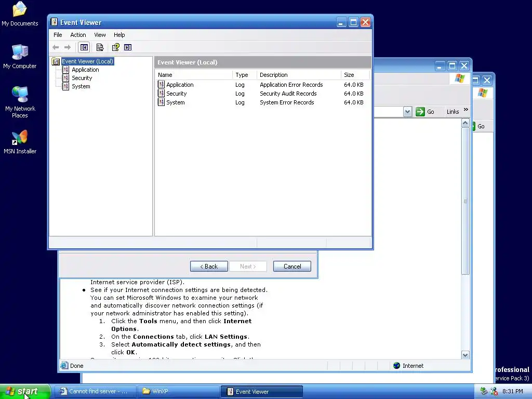Image resolution: width=532 pixels, height=399 pixels.
Task: Click the wizard's Back button
Action: [x=209, y=267]
